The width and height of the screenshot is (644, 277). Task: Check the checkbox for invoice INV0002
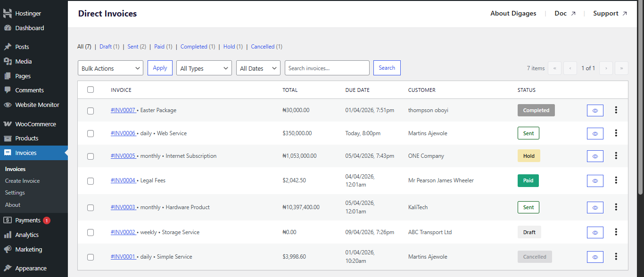(x=91, y=232)
